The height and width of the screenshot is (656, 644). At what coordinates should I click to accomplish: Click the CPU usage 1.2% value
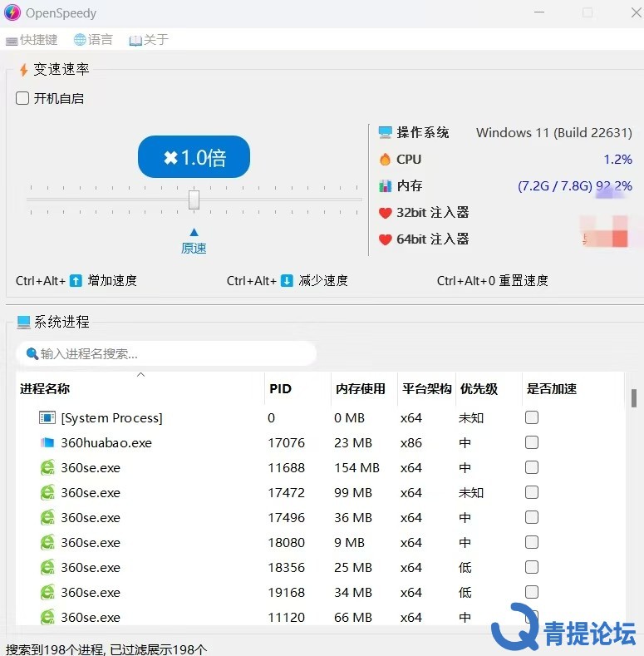coord(617,160)
